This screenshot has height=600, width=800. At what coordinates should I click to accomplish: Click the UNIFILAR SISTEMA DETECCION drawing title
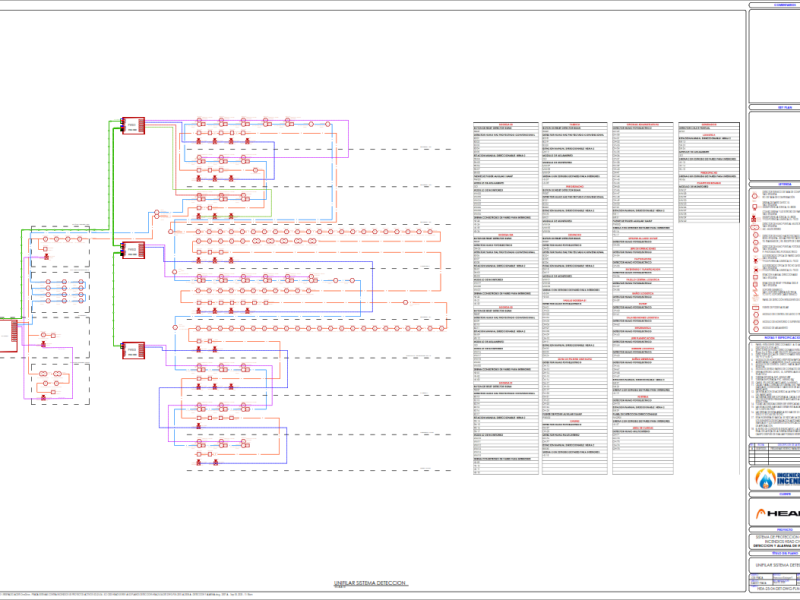click(370, 583)
